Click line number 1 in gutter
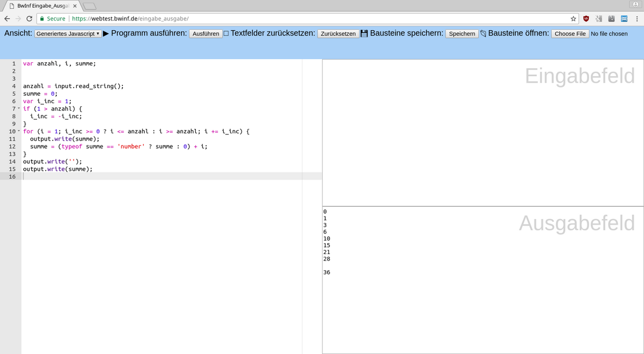The image size is (644, 354). pyautogui.click(x=13, y=63)
